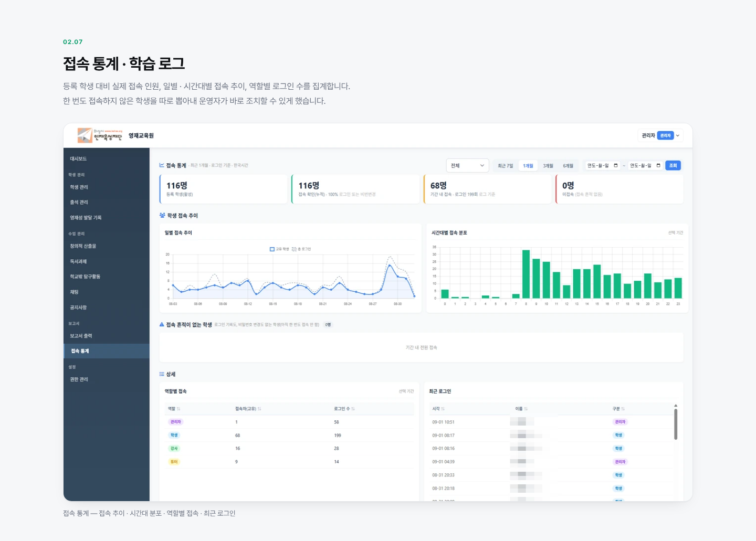Click the 0명 미접속 card
This screenshot has height=541, width=756.
pos(619,189)
